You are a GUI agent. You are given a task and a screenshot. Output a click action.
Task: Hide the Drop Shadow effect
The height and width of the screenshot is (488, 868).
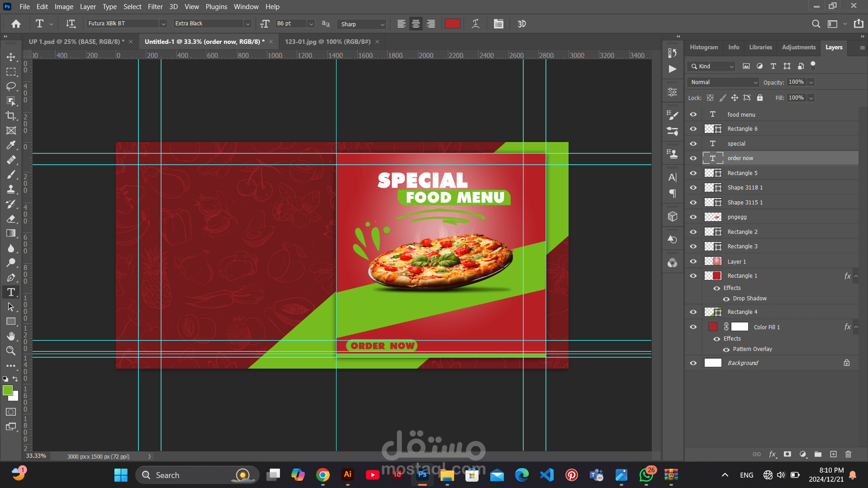pyautogui.click(x=726, y=299)
